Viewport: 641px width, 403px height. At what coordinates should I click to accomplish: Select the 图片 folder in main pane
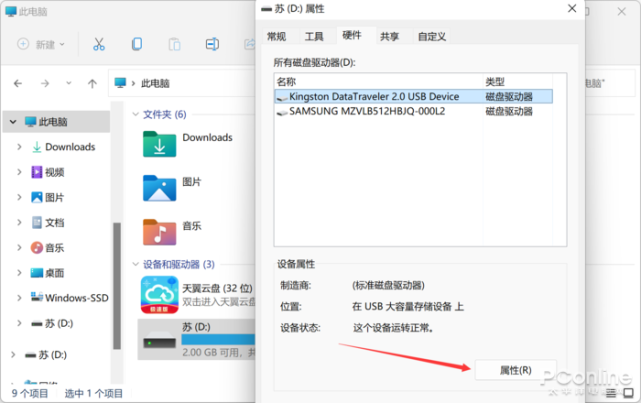(159, 188)
